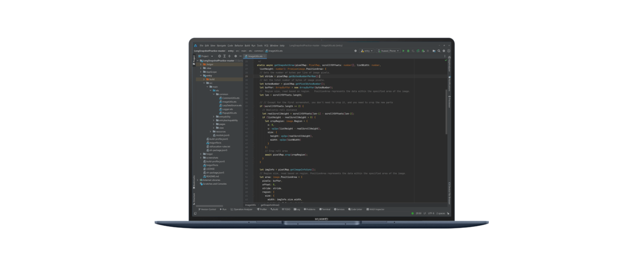This screenshot has width=644, height=275.
Task: Click the green Run play icon
Action: (x=403, y=51)
